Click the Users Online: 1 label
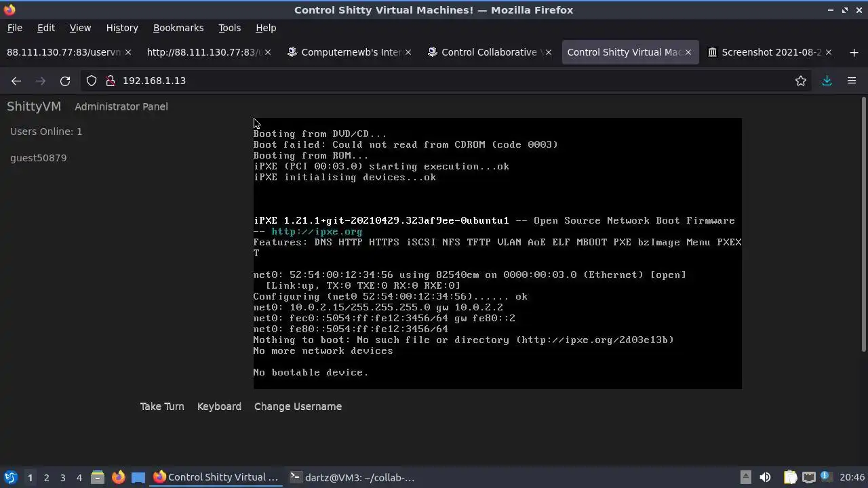Screen dimensions: 868x488 click(46, 131)
